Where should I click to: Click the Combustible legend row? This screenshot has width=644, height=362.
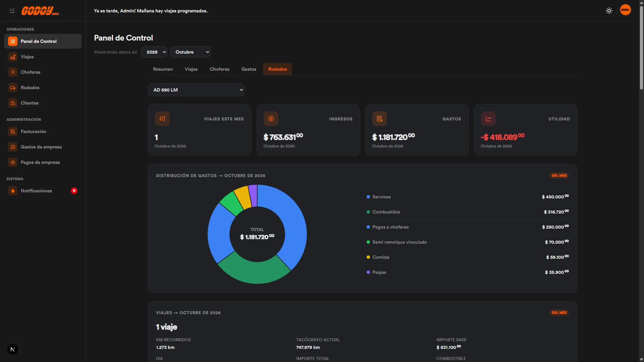click(468, 212)
